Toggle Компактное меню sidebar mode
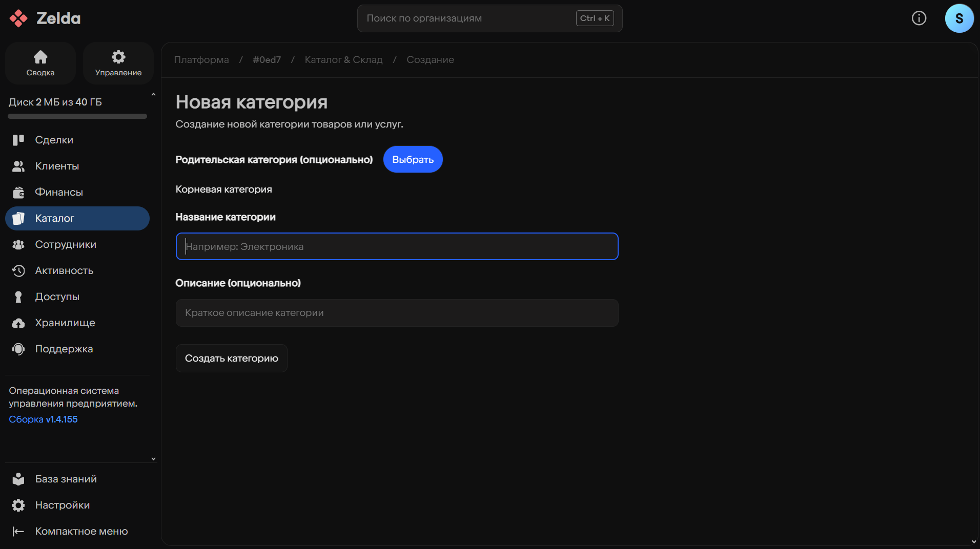The width and height of the screenshot is (980, 549). [81, 531]
